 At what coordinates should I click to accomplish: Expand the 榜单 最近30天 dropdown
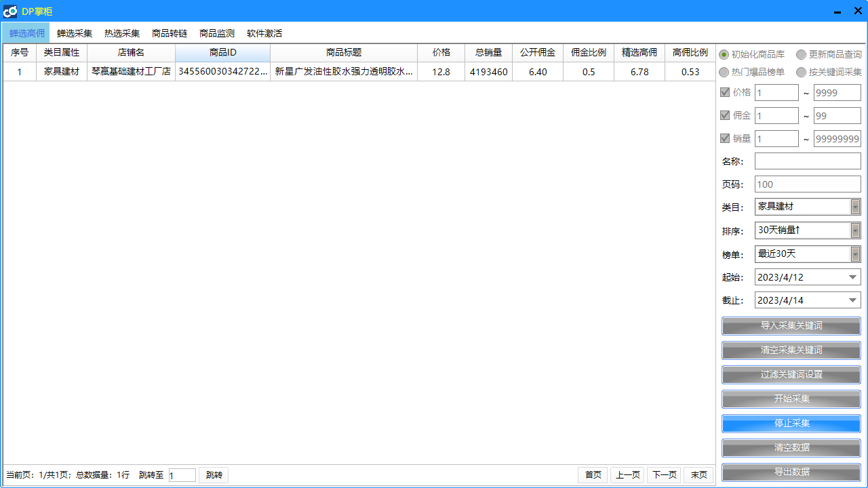(x=855, y=254)
